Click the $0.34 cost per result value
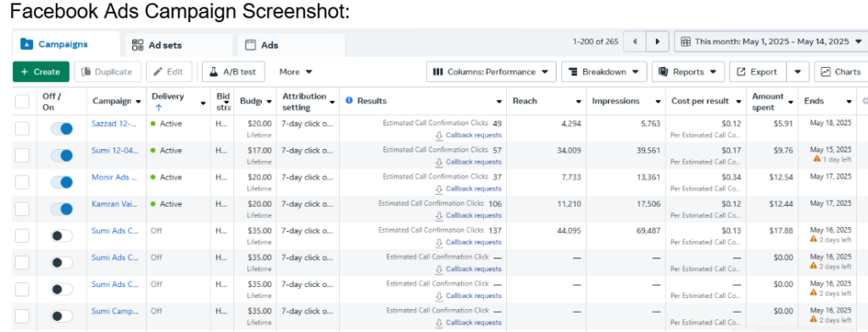Viewport: 868px width, 332px height. [x=731, y=177]
